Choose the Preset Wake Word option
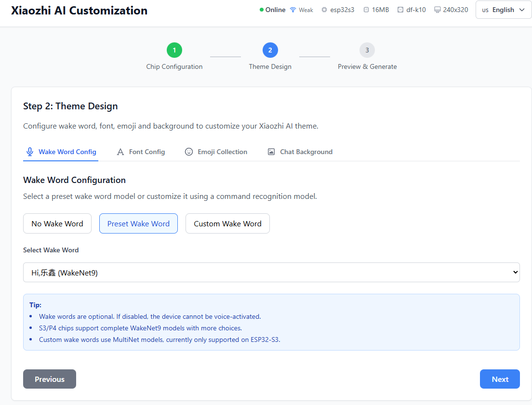The width and height of the screenshot is (532, 405). 138,223
